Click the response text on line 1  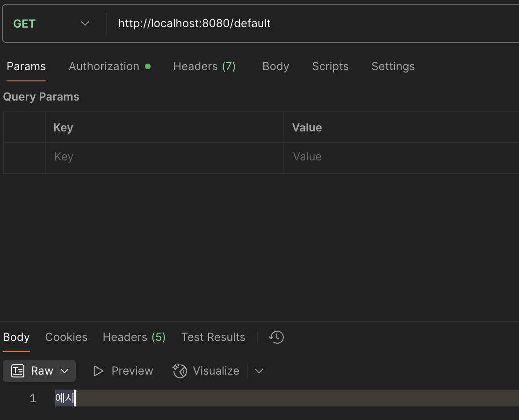tap(64, 398)
